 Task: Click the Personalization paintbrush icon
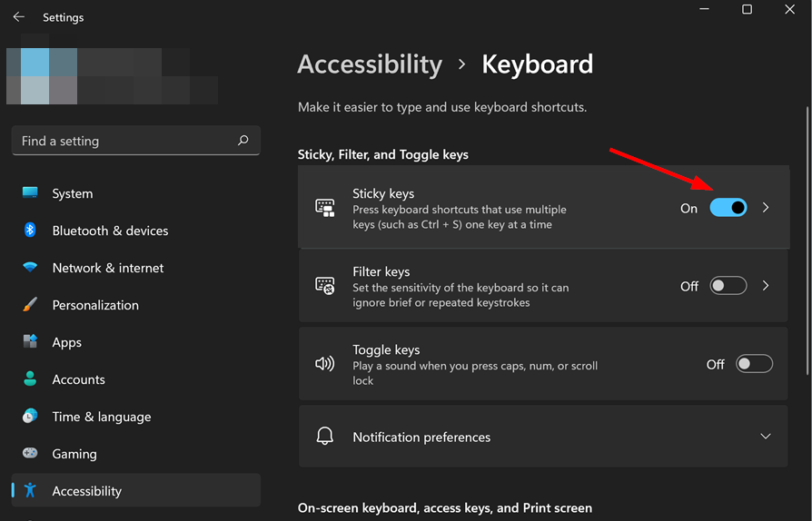coord(30,304)
